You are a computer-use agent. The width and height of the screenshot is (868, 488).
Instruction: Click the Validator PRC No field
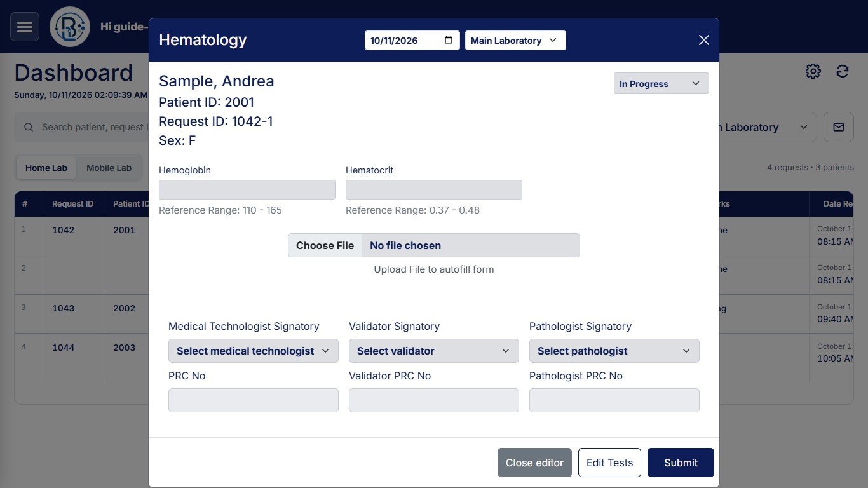pos(434,400)
